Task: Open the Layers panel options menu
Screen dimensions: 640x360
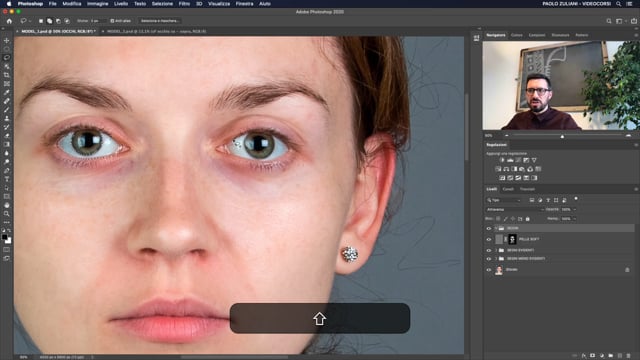Action: tap(636, 189)
